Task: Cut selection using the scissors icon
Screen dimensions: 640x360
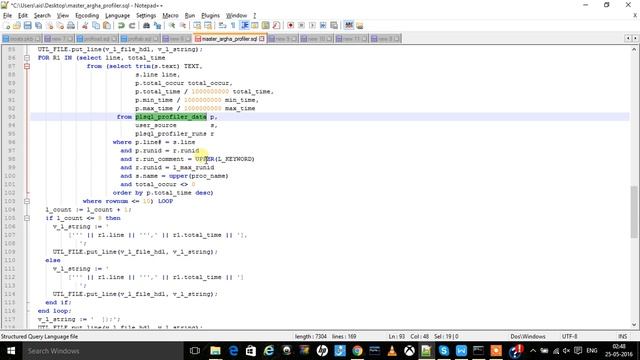Action: (x=85, y=25)
